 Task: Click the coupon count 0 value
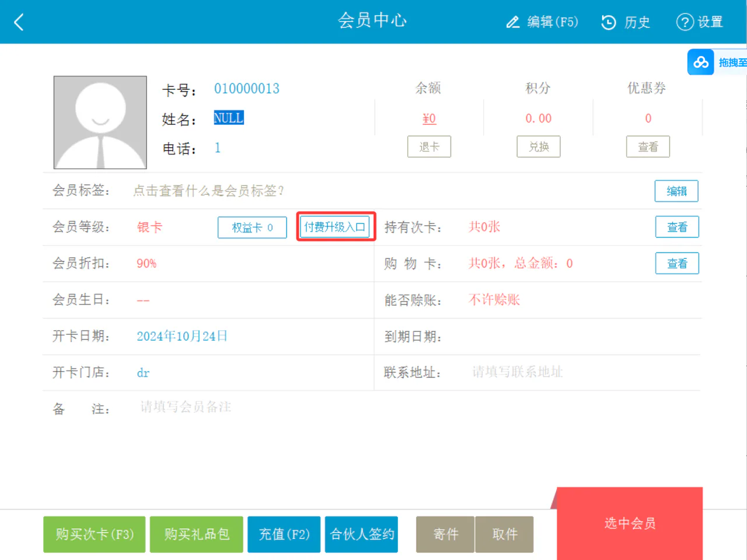point(648,118)
